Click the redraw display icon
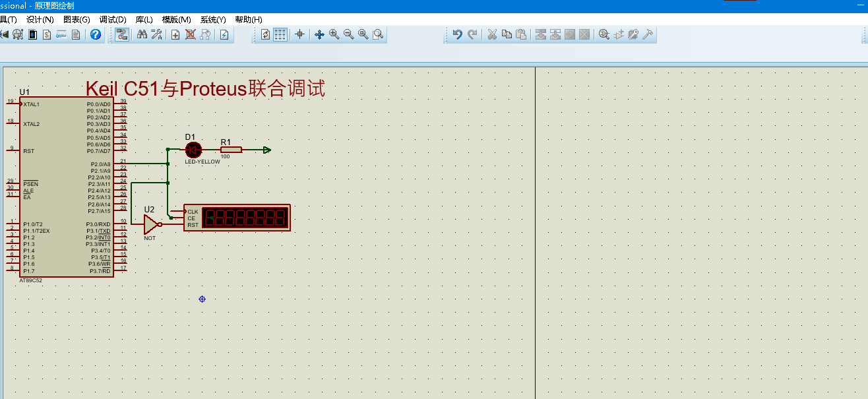Screen dimensions: 868x399 tap(265, 34)
